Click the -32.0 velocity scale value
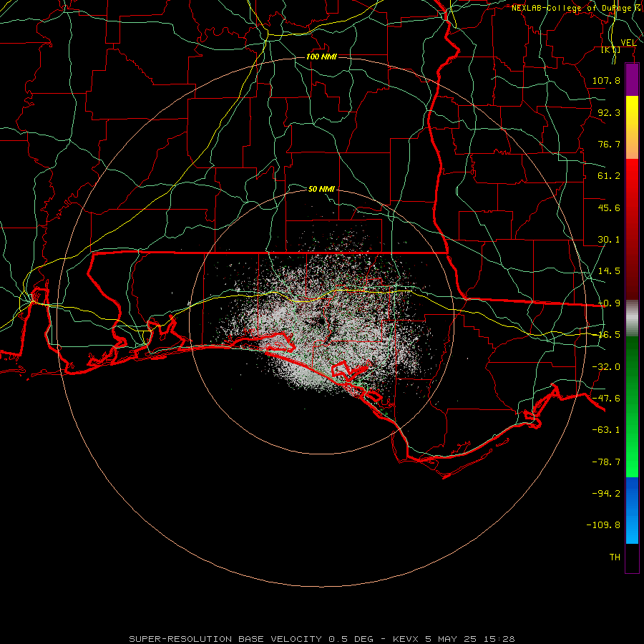 [x=606, y=367]
